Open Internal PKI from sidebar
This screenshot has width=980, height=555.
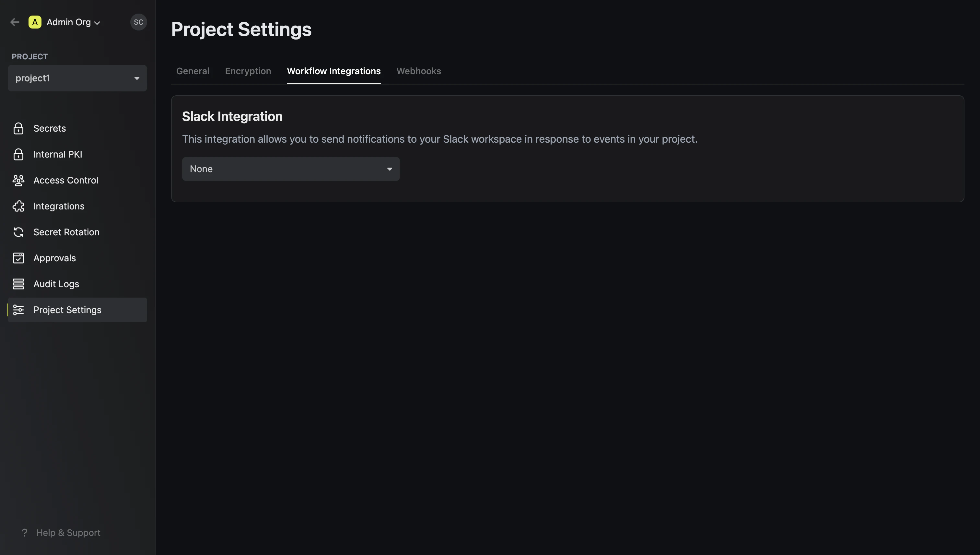tap(77, 154)
